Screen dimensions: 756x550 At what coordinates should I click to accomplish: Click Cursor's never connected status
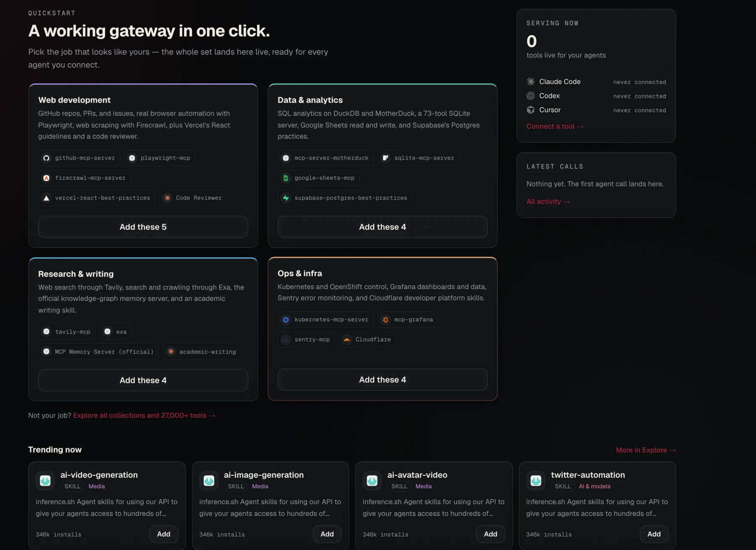[640, 111]
